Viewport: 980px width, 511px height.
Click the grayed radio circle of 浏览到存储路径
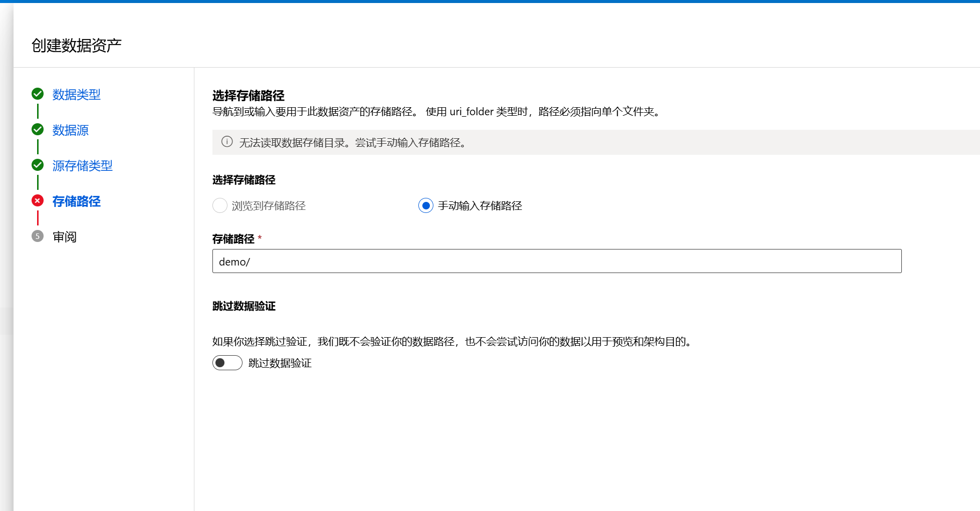pos(220,205)
